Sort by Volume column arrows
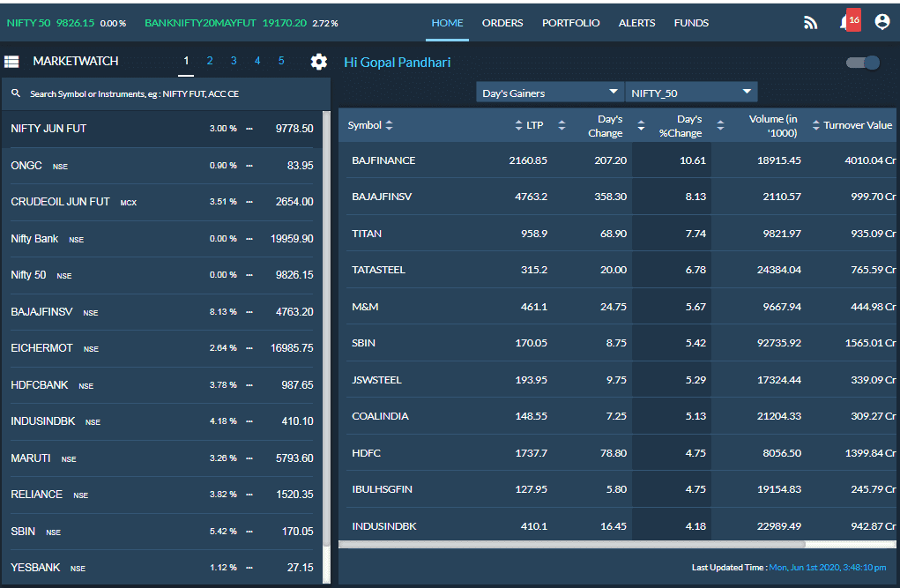This screenshot has width=900, height=588. coord(720,125)
